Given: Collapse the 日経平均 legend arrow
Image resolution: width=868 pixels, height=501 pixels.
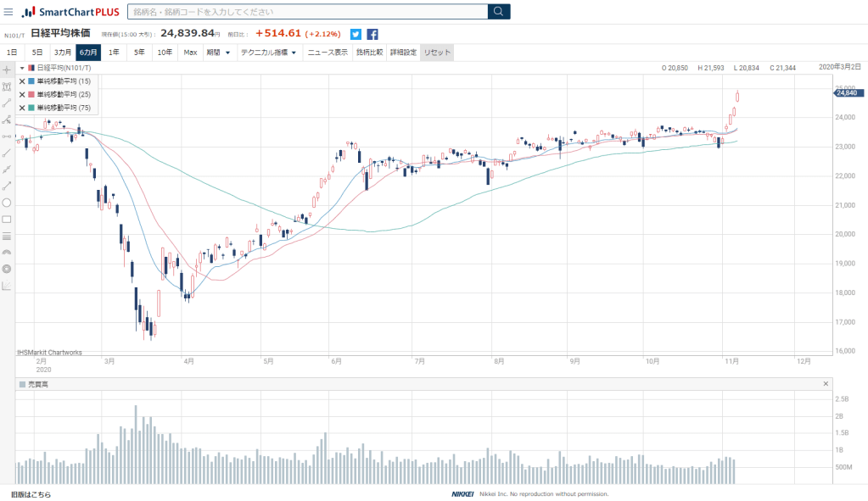Looking at the screenshot, I should tap(22, 67).
